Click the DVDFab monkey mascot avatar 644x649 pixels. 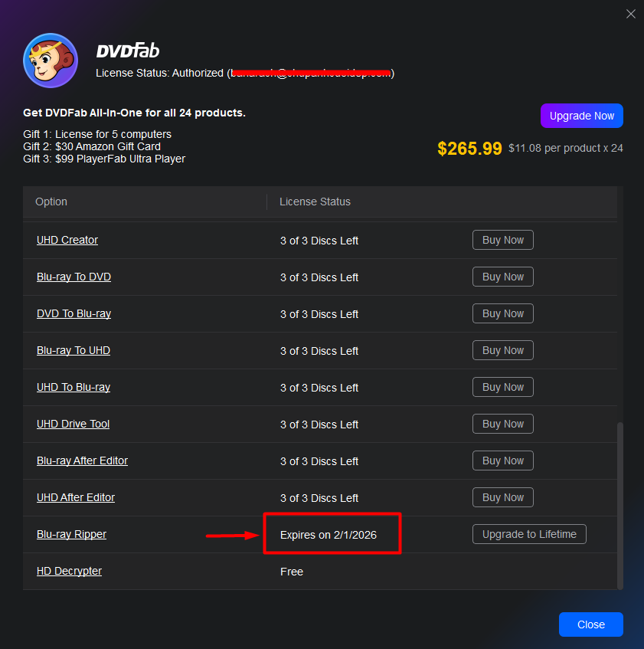pos(49,61)
